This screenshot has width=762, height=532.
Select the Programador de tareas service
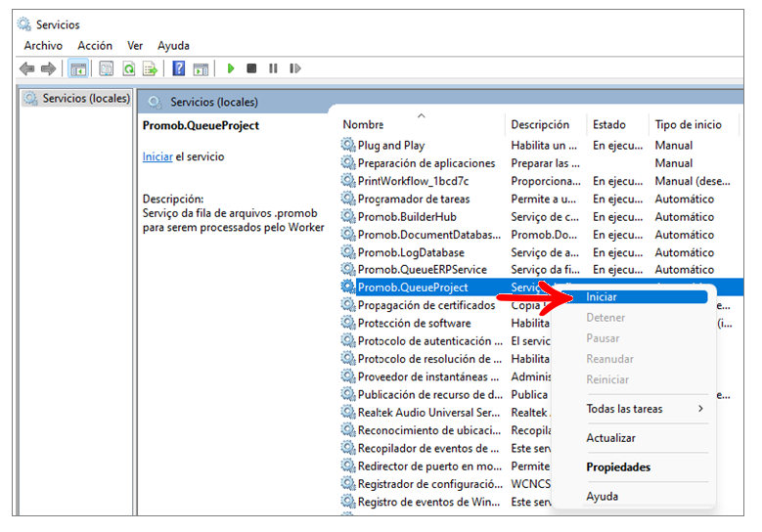414,199
